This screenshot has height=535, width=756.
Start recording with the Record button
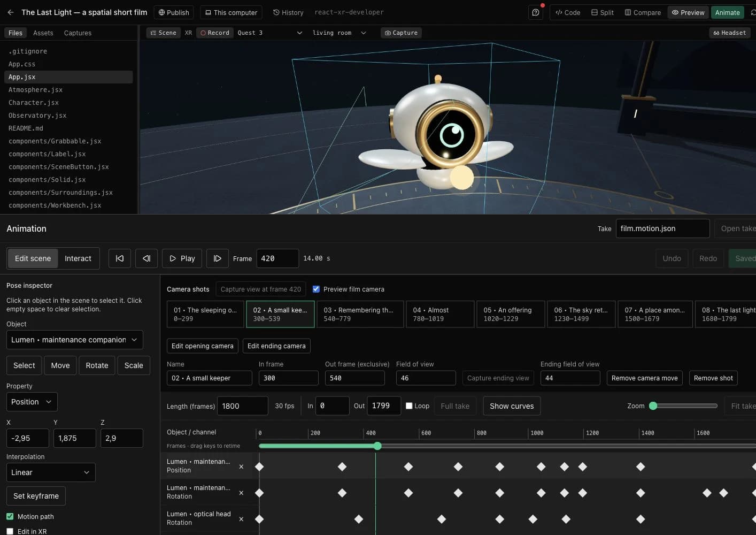(215, 33)
